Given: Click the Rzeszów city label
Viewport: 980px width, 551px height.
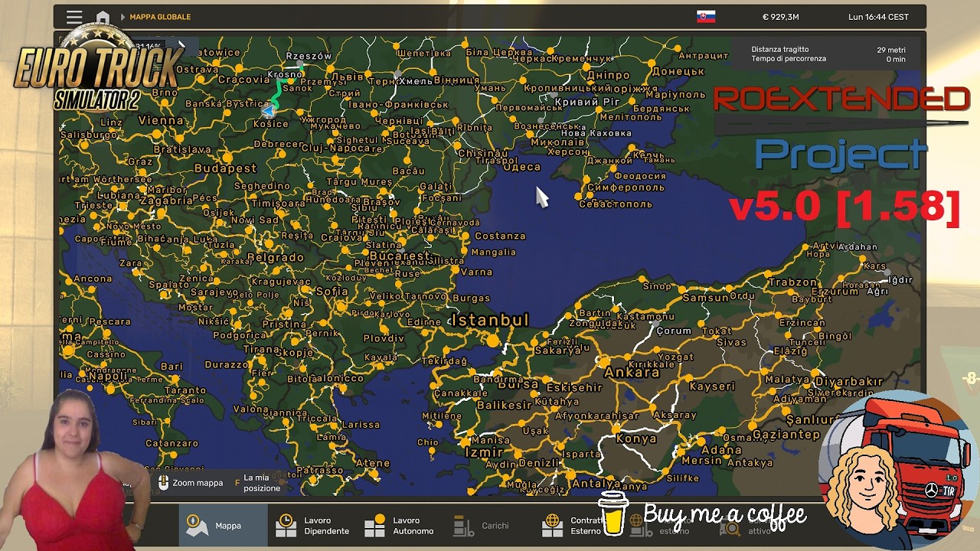Looking at the screenshot, I should [309, 56].
